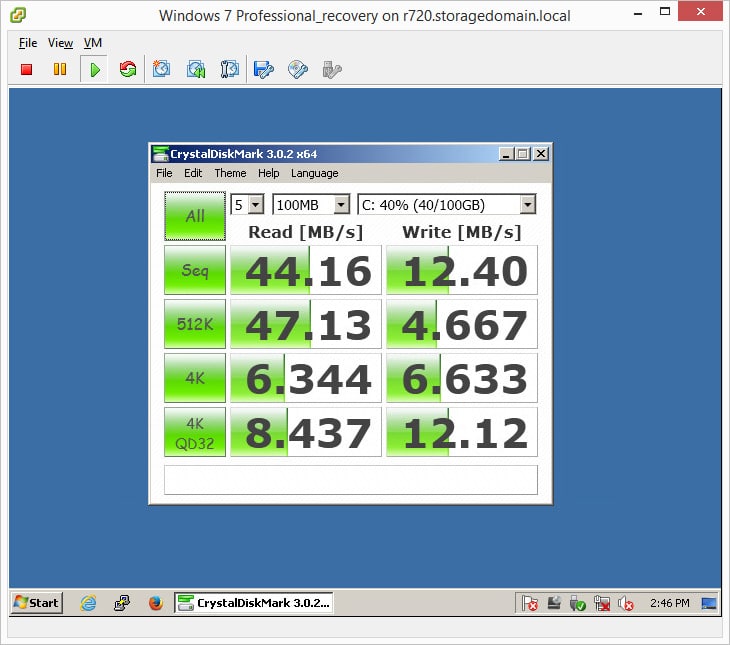Click the muted volume tray icon

coord(626,604)
